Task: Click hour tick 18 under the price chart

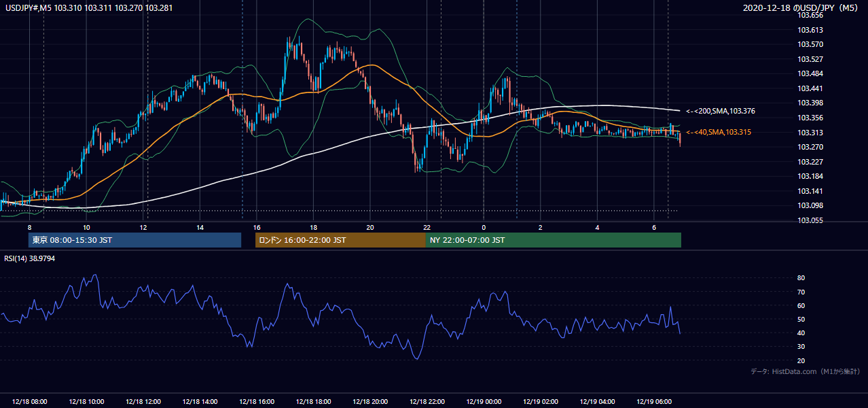Action: click(313, 227)
